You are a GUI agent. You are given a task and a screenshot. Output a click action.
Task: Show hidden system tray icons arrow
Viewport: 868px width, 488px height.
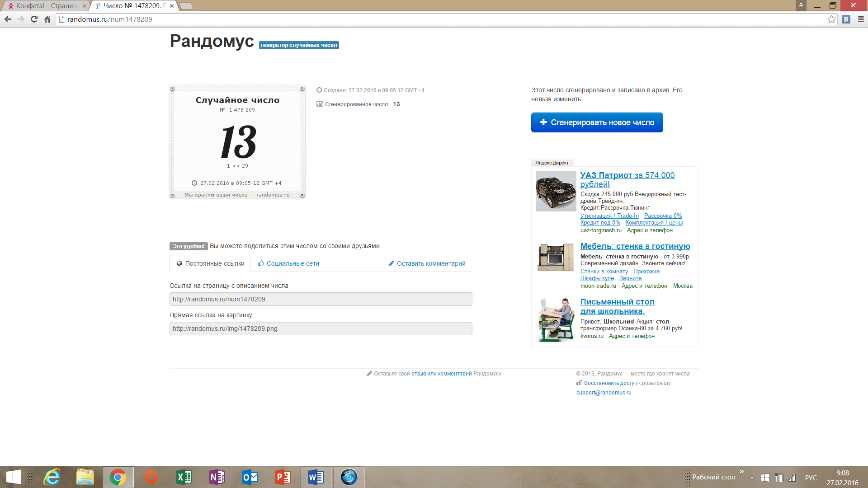752,478
